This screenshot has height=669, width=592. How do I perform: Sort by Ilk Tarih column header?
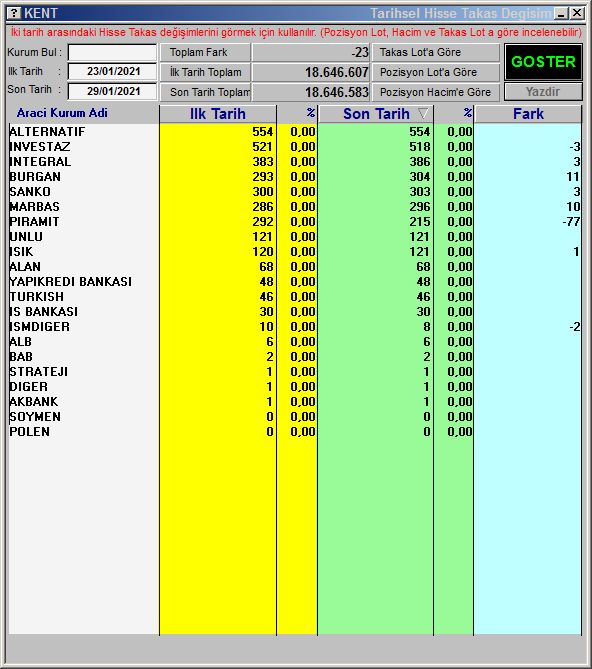tap(218, 114)
